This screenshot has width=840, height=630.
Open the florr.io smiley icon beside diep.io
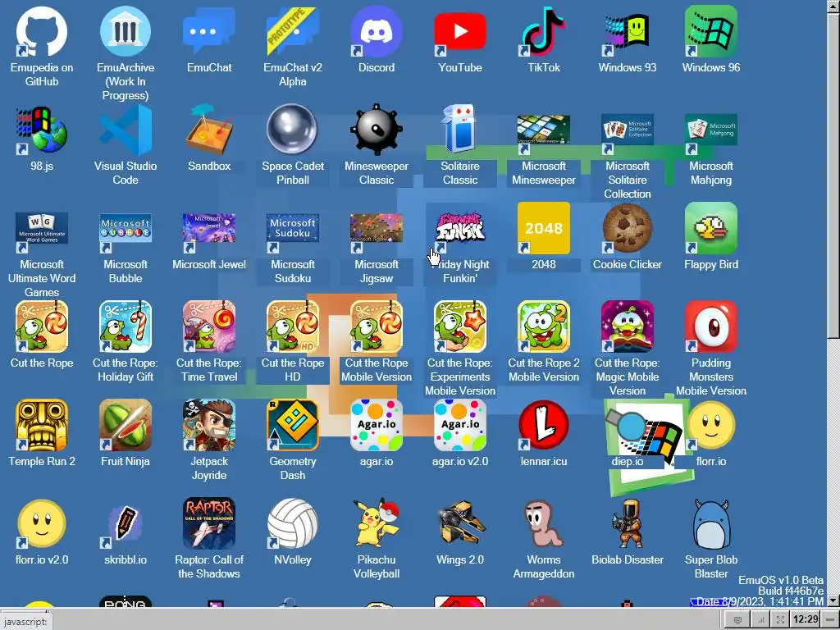pyautogui.click(x=711, y=425)
